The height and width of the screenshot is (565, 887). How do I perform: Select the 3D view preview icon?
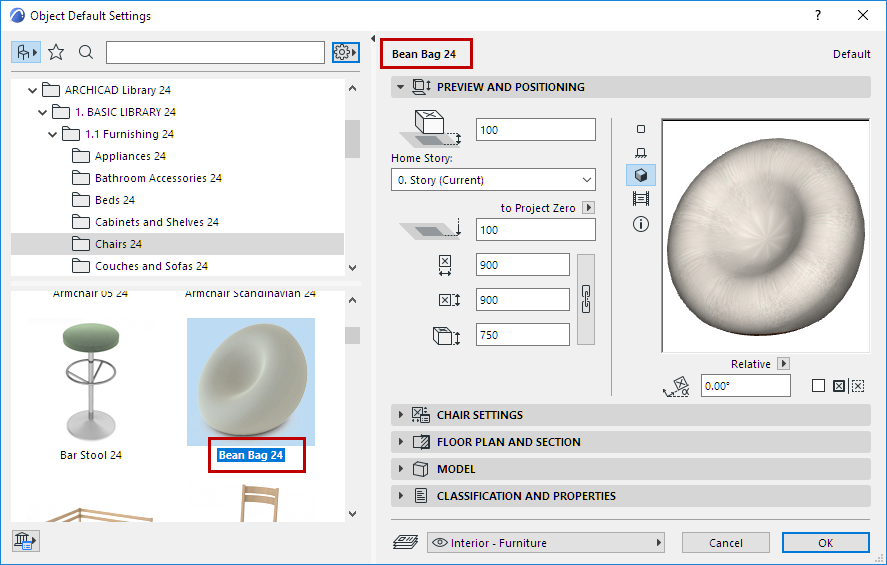click(640, 175)
